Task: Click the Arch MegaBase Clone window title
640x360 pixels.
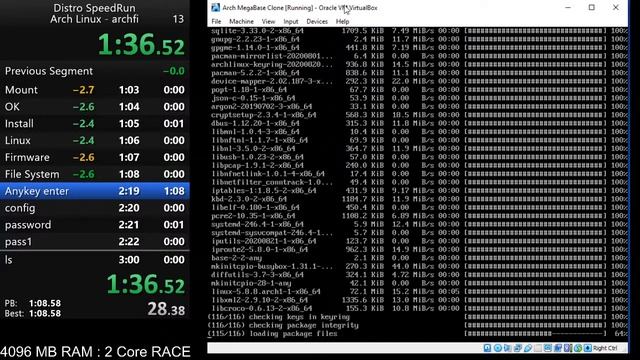Action: click(x=300, y=7)
